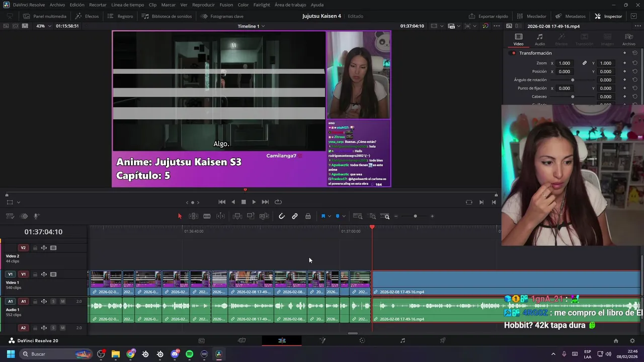Click the Insert clip icon
644x362 pixels.
[237, 216]
